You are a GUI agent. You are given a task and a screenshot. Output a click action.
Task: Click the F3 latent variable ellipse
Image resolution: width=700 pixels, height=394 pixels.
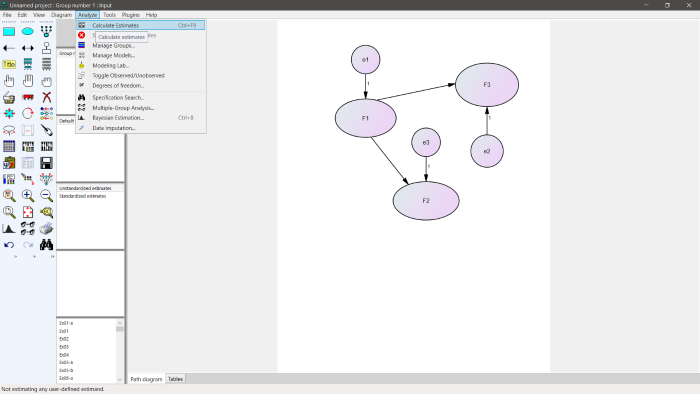click(x=487, y=85)
